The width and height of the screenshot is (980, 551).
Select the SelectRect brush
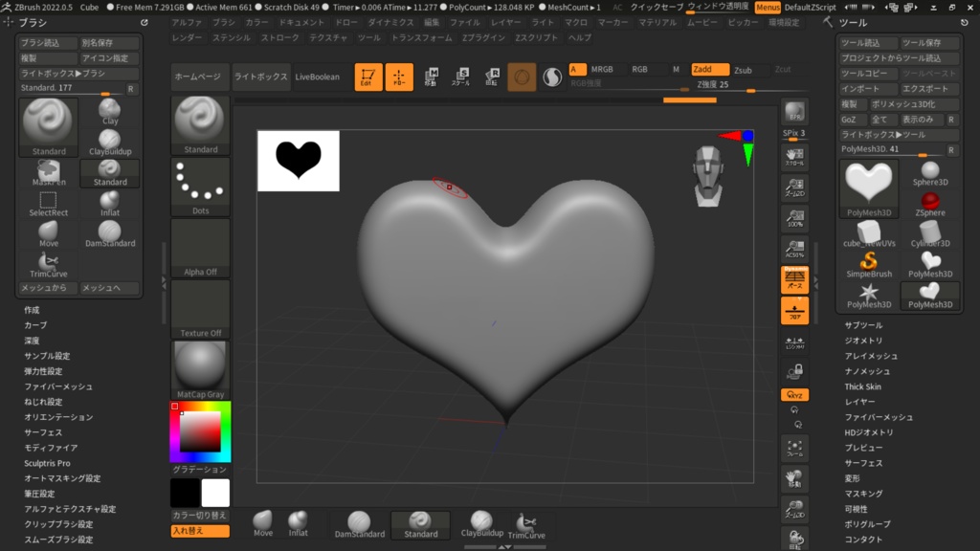[x=49, y=204]
